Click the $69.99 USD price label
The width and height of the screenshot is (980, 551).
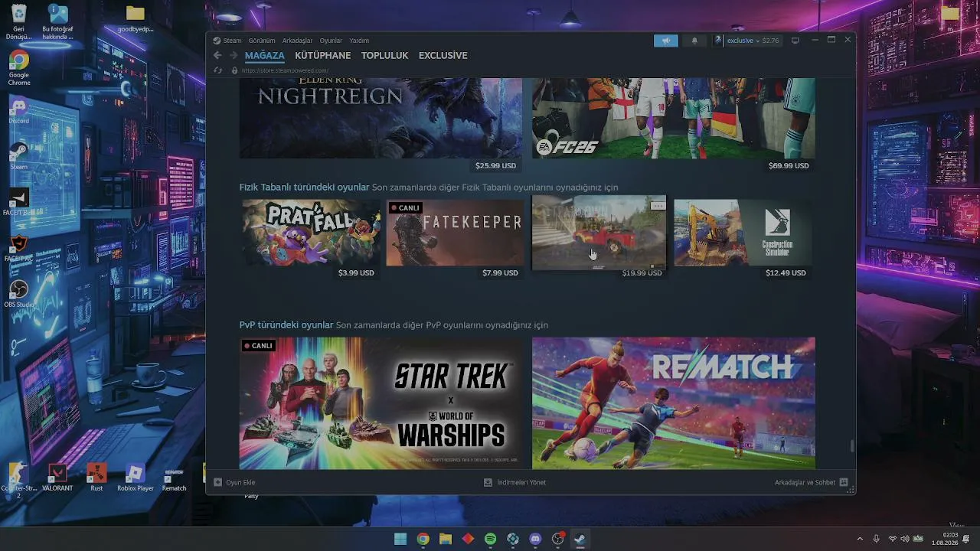tap(789, 166)
